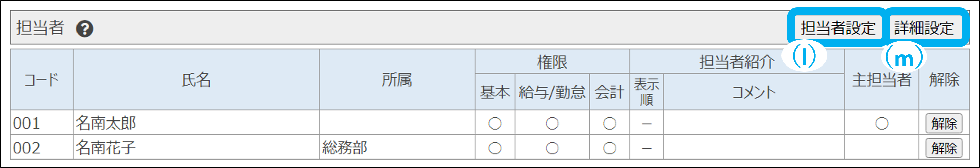Click the 総務部 department cell
This screenshot has width=980, height=168.
tap(345, 148)
